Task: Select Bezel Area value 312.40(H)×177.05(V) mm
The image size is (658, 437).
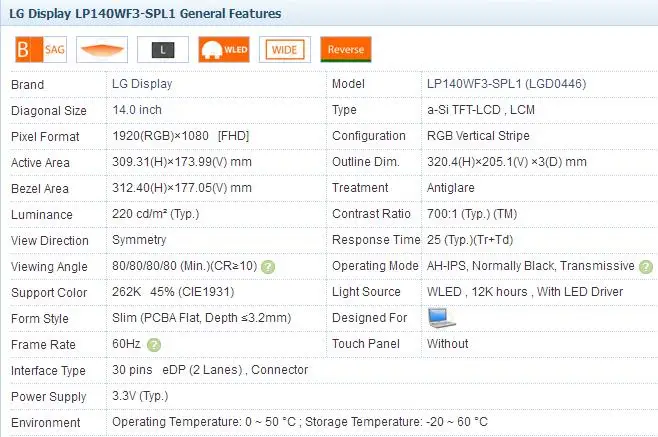Action: [x=182, y=188]
